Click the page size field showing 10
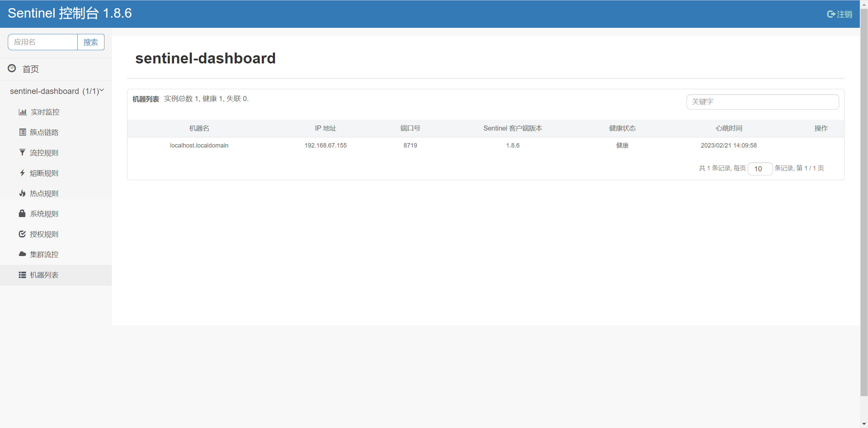The height and width of the screenshot is (428, 868). (x=760, y=169)
